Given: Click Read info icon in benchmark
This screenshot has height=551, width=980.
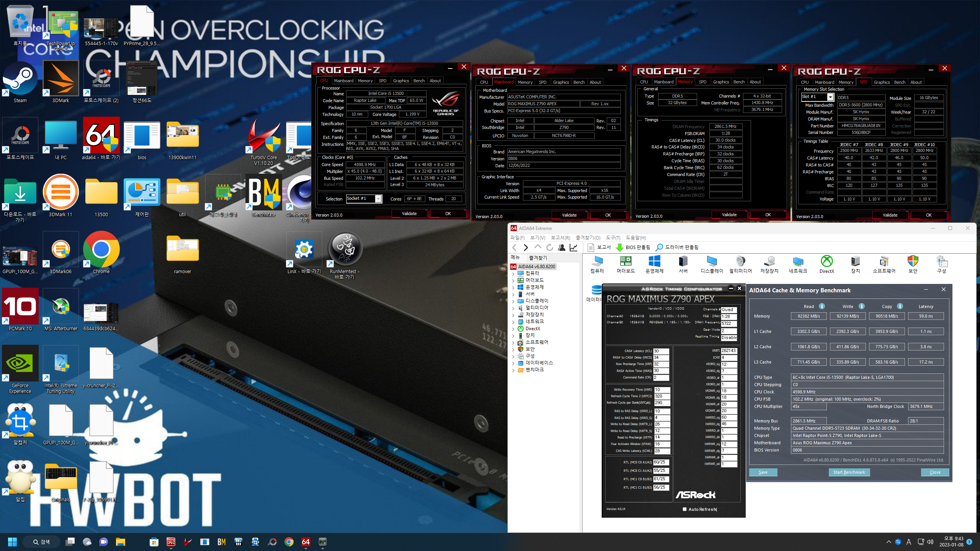Looking at the screenshot, I should click(x=822, y=306).
